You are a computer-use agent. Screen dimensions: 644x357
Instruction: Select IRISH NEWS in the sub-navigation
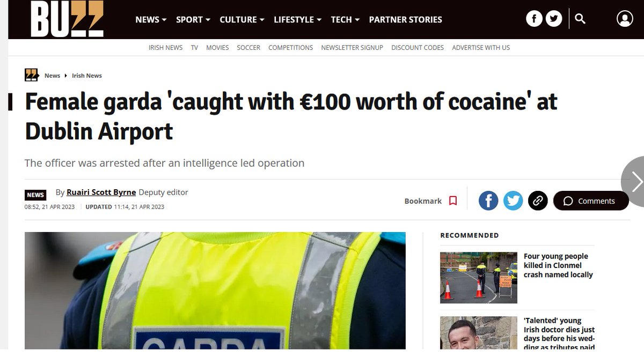pos(166,48)
